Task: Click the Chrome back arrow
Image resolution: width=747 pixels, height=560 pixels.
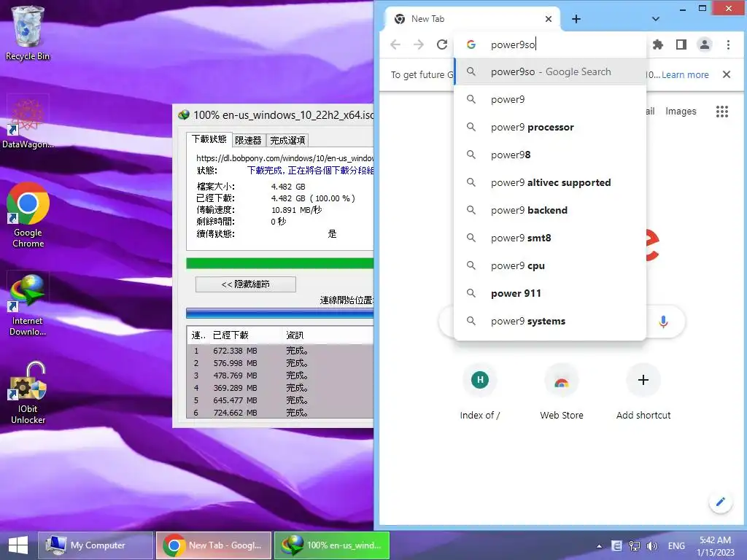Action: [395, 44]
